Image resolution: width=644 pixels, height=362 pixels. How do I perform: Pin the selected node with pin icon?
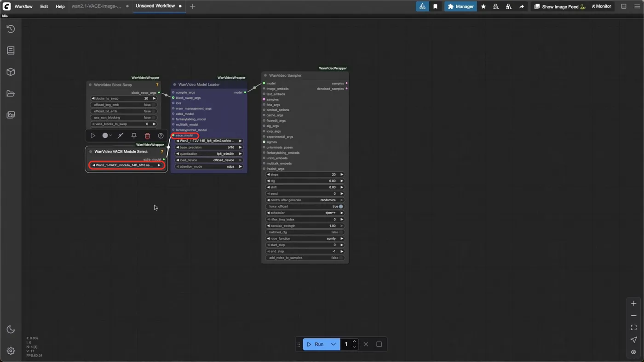(134, 136)
